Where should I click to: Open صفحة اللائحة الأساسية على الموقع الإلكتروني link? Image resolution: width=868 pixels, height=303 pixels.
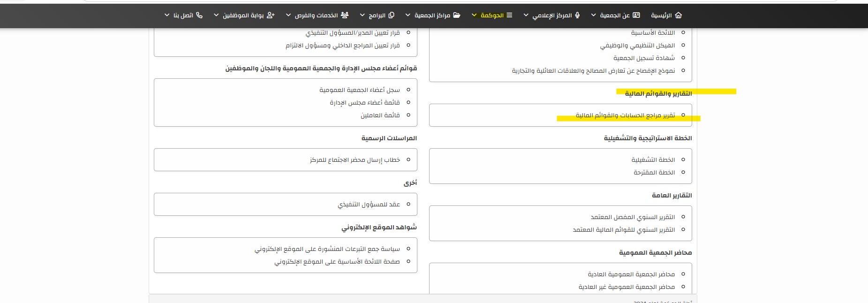337,262
